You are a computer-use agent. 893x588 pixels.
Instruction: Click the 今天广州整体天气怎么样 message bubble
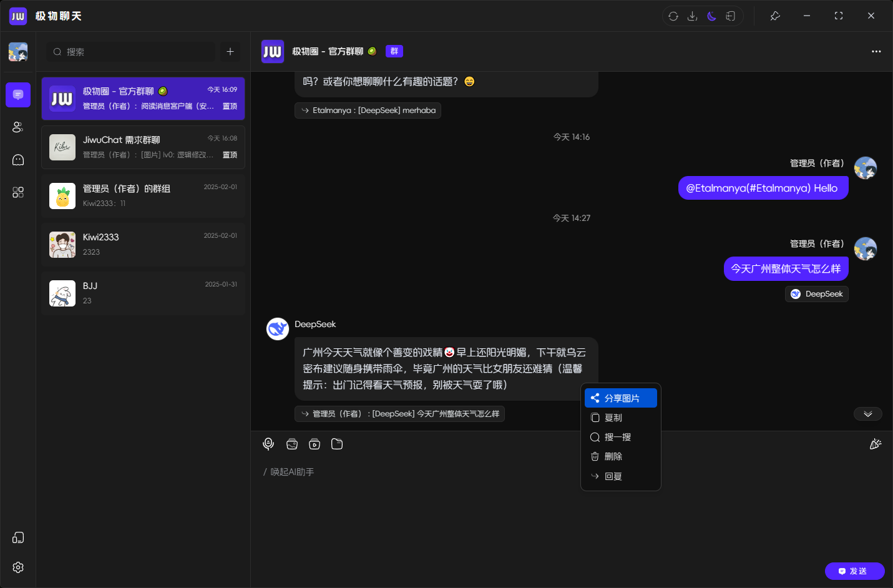click(786, 269)
